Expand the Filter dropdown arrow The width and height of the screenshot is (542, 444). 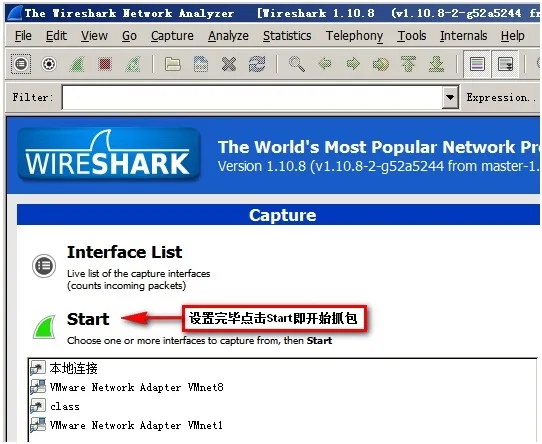click(x=450, y=97)
